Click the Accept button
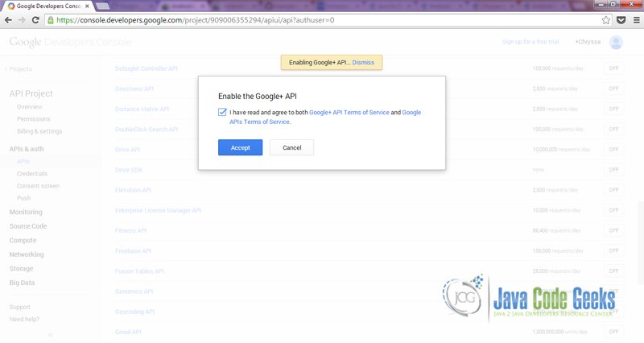The image size is (644, 343). [x=240, y=147]
